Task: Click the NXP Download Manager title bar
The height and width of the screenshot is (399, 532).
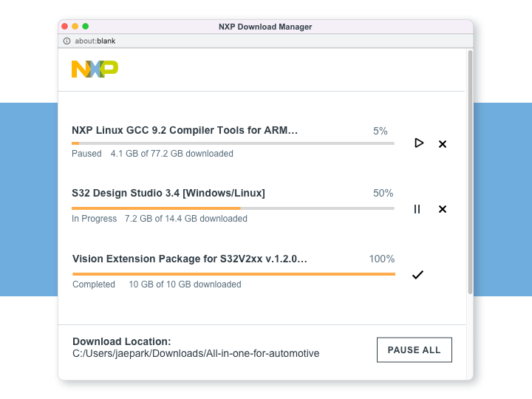Action: click(x=265, y=27)
